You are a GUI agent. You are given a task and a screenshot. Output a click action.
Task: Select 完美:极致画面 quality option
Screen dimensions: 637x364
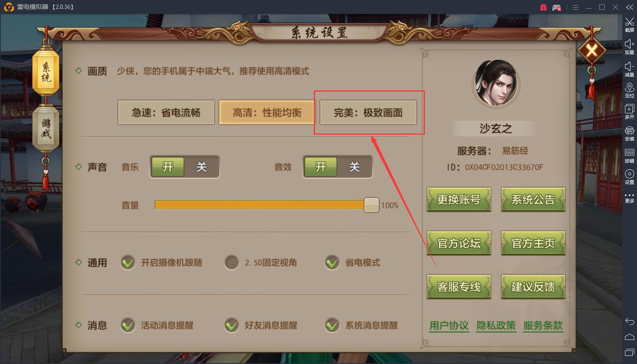[368, 113]
